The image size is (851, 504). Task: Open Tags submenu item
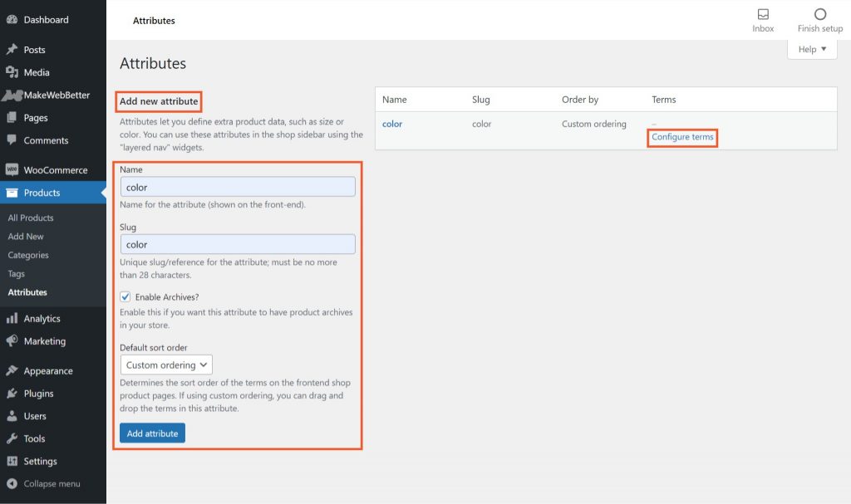[17, 274]
